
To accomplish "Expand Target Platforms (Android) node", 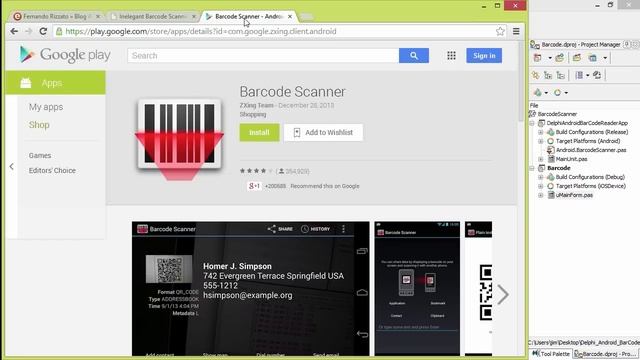I will [540, 141].
